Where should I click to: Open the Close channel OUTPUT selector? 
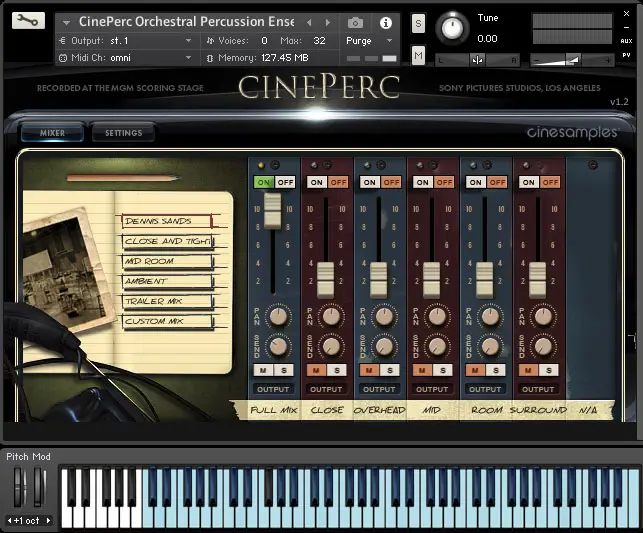tap(326, 389)
